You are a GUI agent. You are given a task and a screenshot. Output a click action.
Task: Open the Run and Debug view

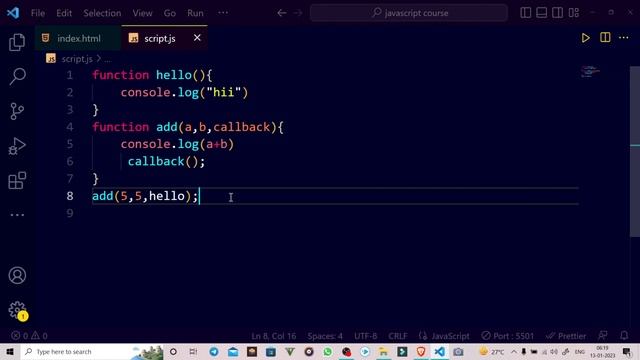click(17, 146)
